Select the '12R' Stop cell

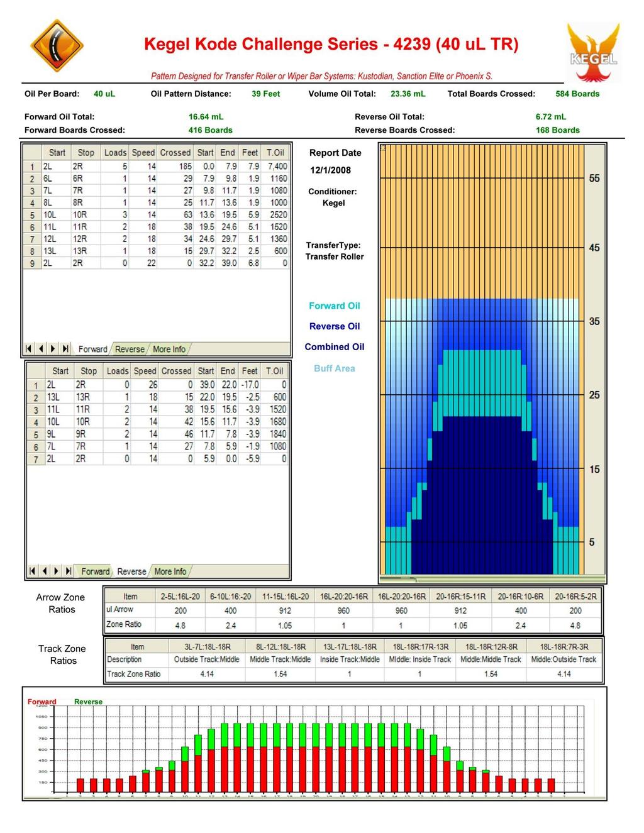(85, 239)
